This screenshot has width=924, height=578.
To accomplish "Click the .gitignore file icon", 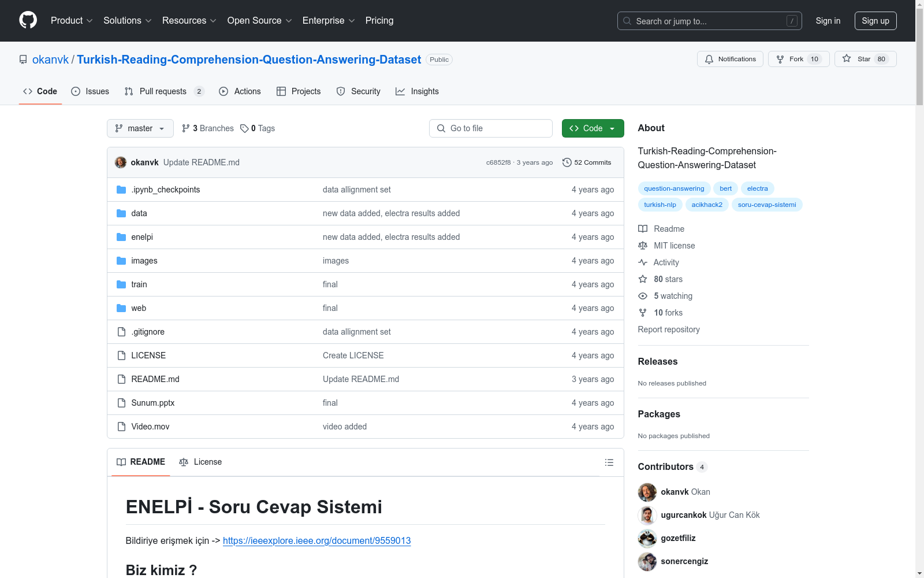I will 121,332.
